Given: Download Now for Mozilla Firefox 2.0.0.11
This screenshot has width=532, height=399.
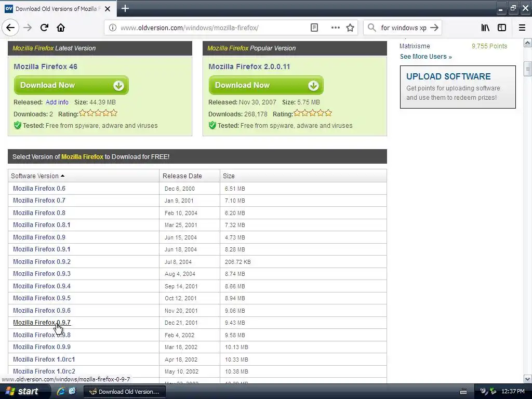Looking at the screenshot, I should click(x=266, y=85).
